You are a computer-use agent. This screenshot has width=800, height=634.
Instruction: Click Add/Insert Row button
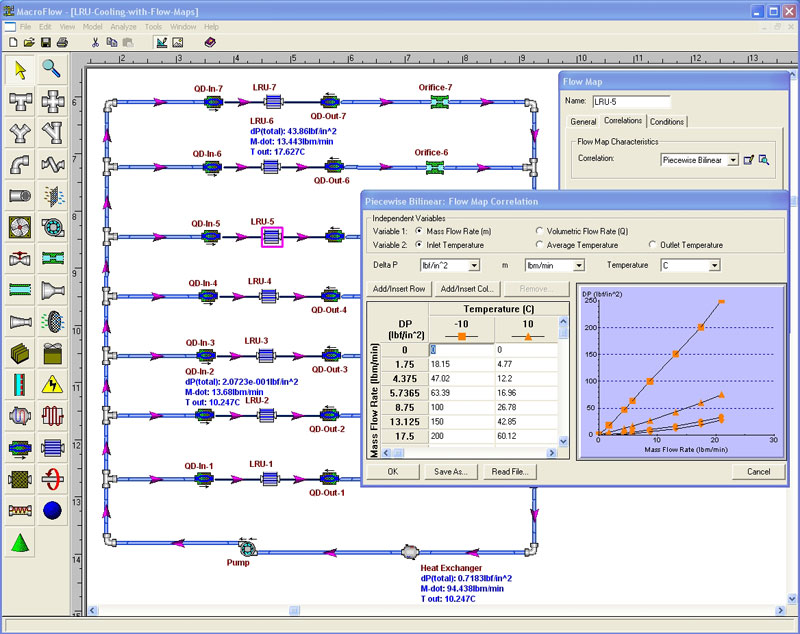coord(399,289)
